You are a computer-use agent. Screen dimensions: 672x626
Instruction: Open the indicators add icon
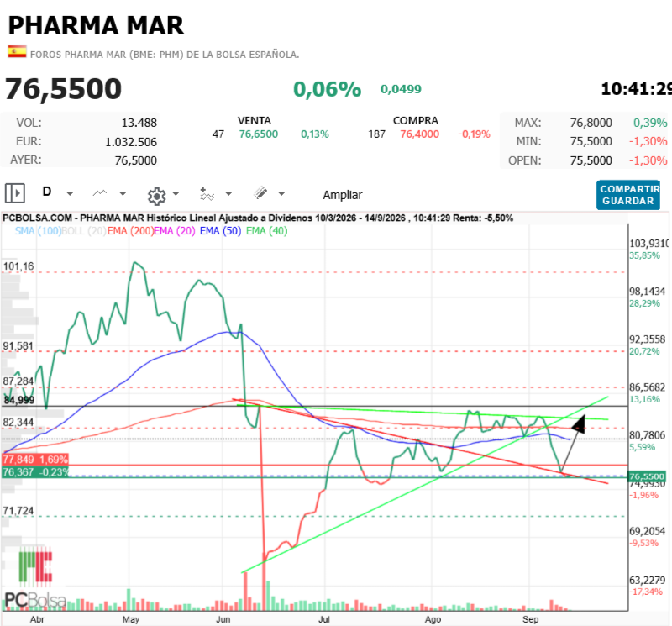[207, 194]
